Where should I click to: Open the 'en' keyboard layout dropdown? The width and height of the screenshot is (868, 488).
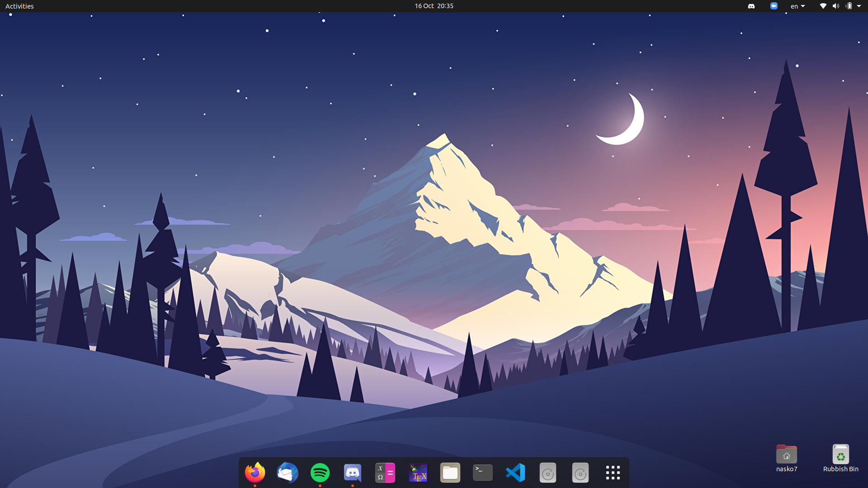point(798,6)
